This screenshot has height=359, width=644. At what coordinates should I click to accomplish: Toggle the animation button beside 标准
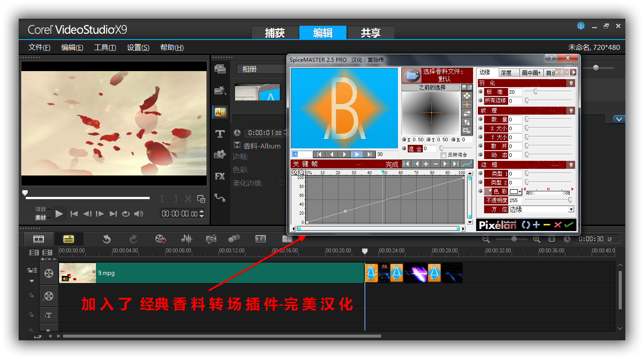pos(481,92)
